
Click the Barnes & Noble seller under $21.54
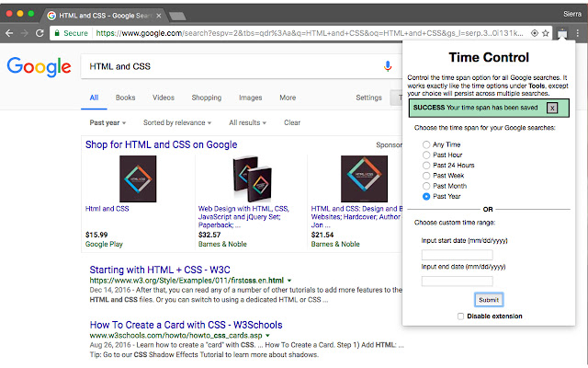[335, 244]
